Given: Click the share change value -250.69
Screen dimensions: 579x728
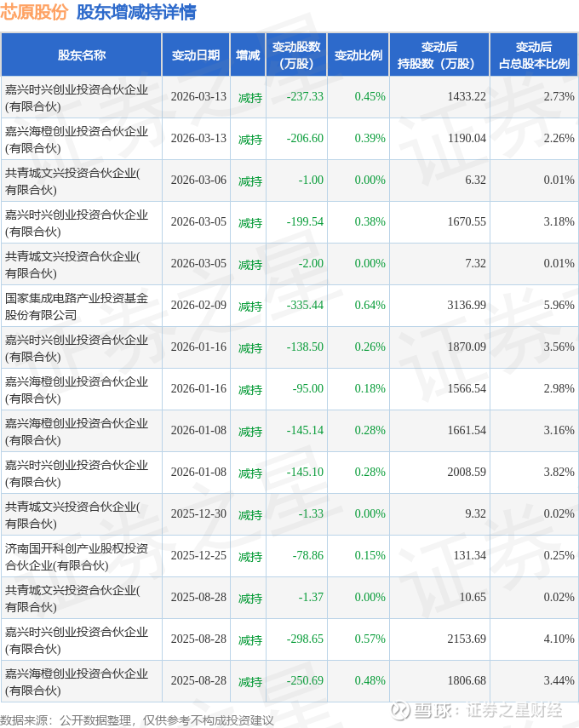Looking at the screenshot, I should [305, 680].
